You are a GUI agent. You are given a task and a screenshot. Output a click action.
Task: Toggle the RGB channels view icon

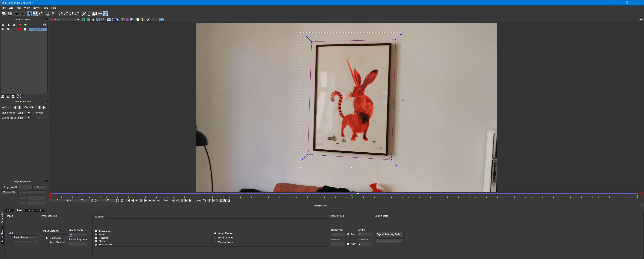tap(84, 19)
